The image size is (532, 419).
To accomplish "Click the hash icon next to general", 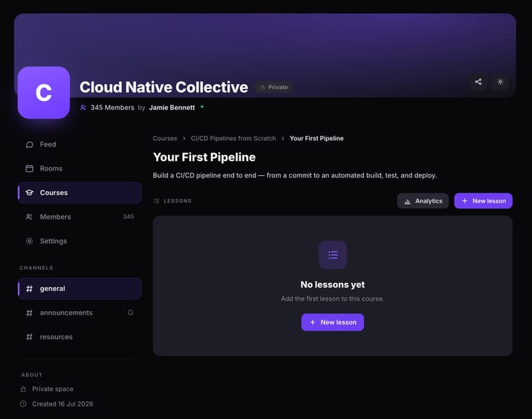I will [x=29, y=289].
